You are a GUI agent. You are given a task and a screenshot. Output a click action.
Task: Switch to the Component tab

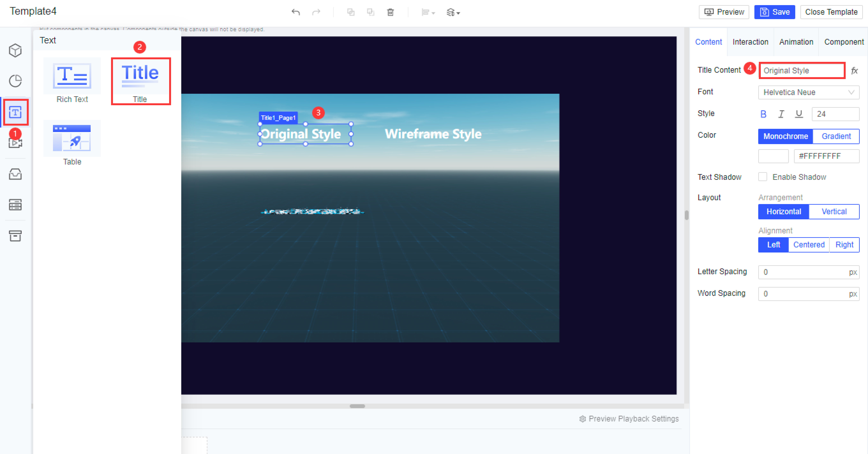844,42
